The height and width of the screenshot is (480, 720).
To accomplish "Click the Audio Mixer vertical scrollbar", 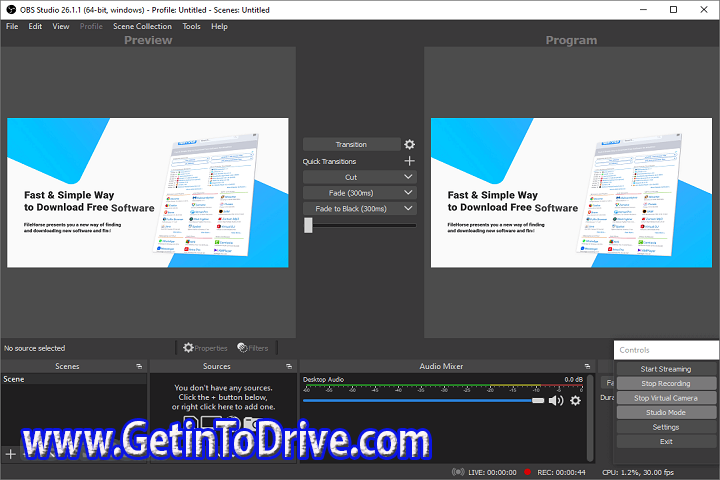I will tap(590, 418).
